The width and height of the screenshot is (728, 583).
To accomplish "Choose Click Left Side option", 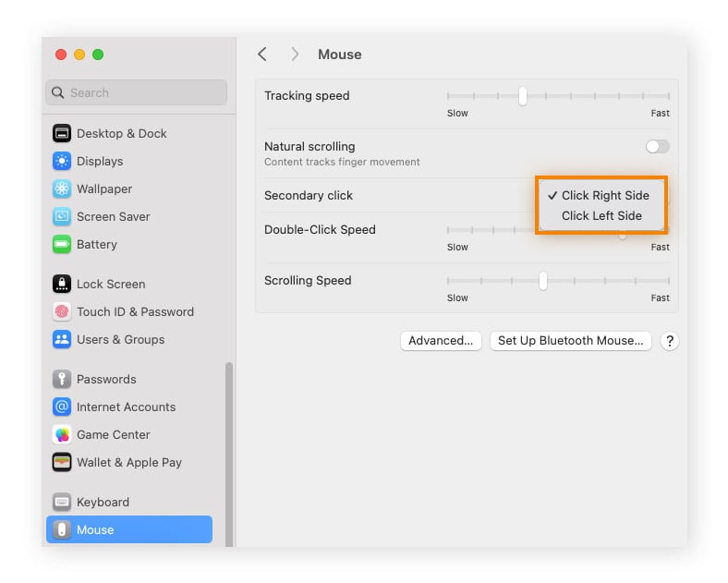I will click(x=601, y=216).
